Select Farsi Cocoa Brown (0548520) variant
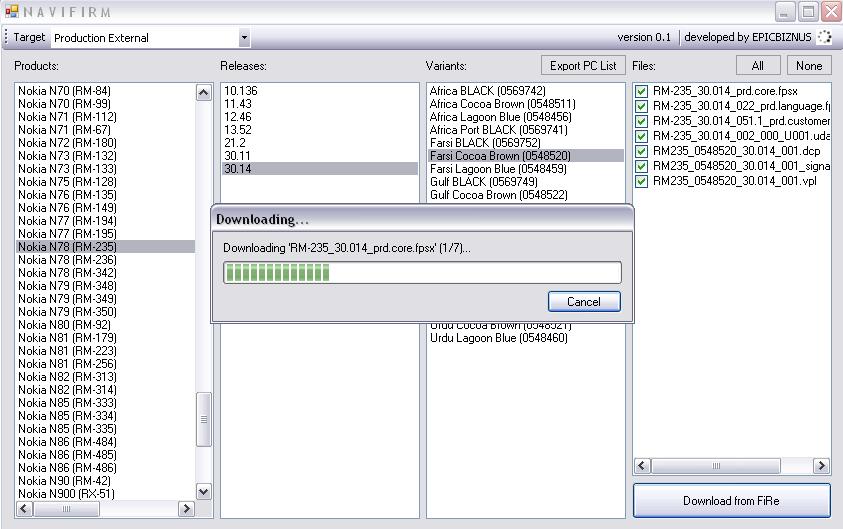Image resolution: width=843 pixels, height=529 pixels. coord(526,156)
